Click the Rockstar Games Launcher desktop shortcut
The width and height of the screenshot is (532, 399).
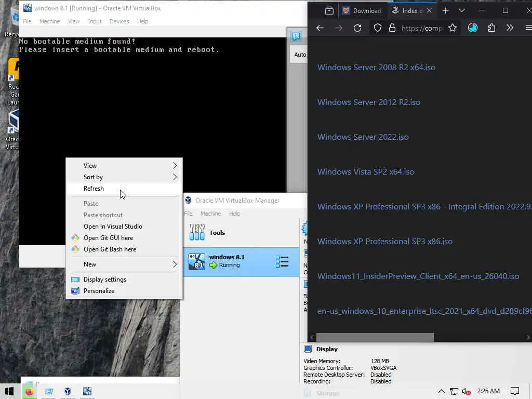[x=13, y=82]
